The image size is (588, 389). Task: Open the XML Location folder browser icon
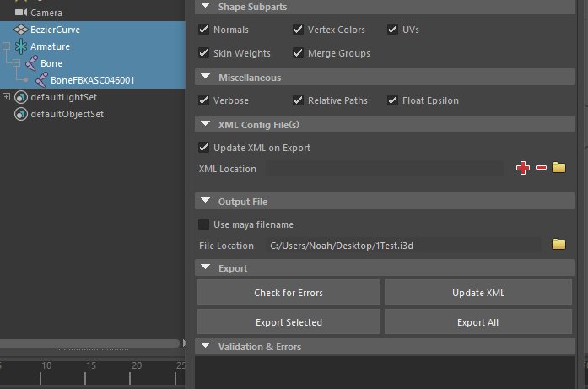pos(558,168)
